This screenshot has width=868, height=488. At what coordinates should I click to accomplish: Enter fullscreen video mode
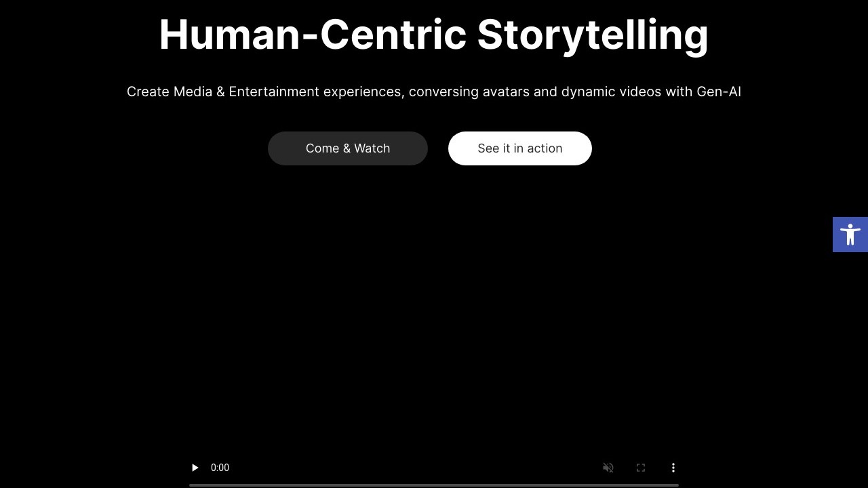(x=641, y=468)
